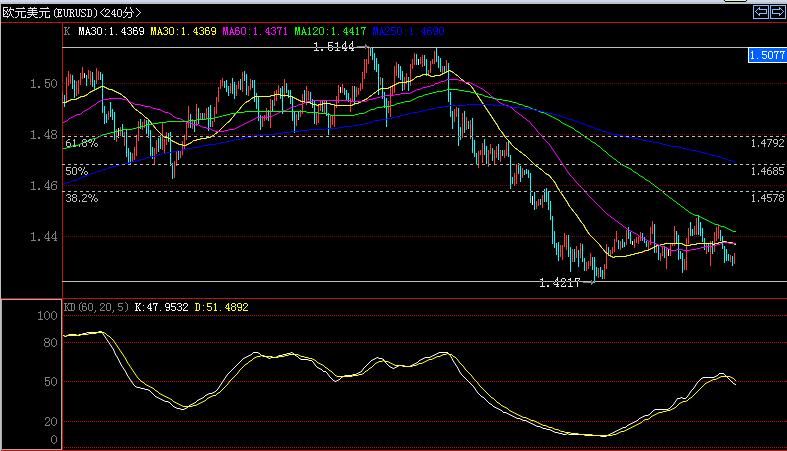Click the blue MA250 indicator label
787x451 pixels.
[x=409, y=31]
